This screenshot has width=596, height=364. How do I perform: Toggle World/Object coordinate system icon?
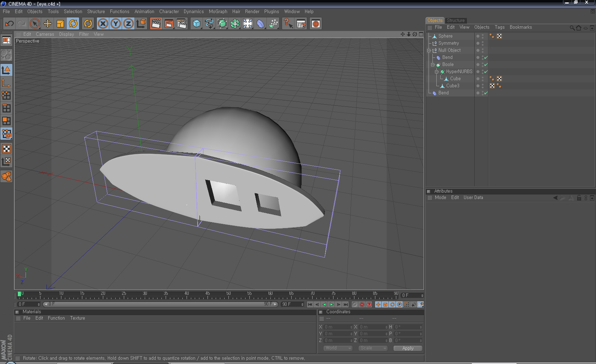[141, 24]
